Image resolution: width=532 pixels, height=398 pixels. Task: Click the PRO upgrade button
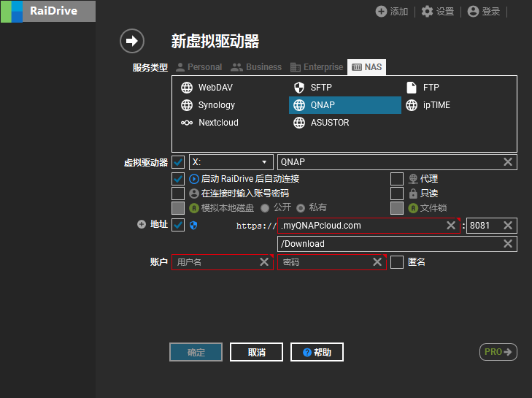[498, 352]
